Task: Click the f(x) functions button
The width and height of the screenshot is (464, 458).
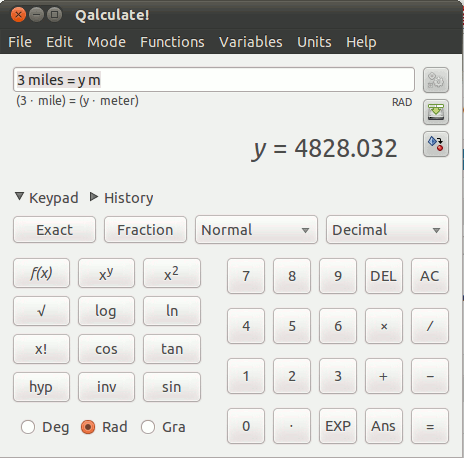Action: click(x=41, y=273)
